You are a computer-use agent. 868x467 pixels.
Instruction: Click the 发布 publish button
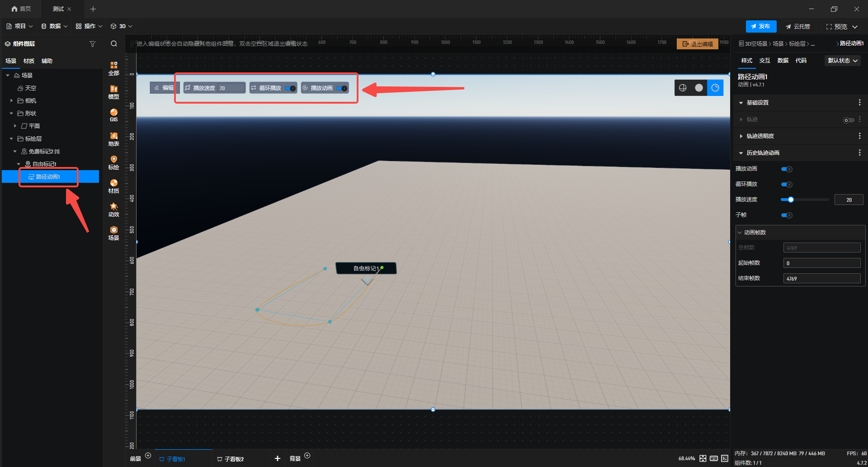761,26
